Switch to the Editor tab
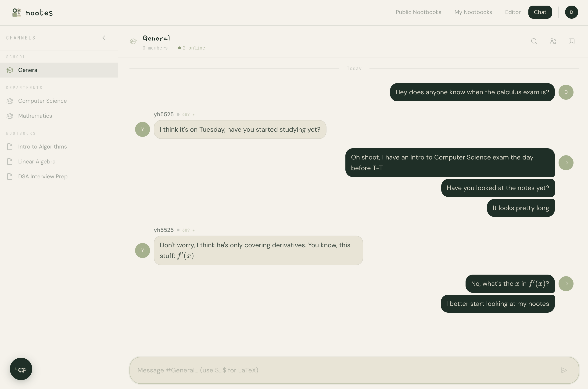 tap(513, 12)
